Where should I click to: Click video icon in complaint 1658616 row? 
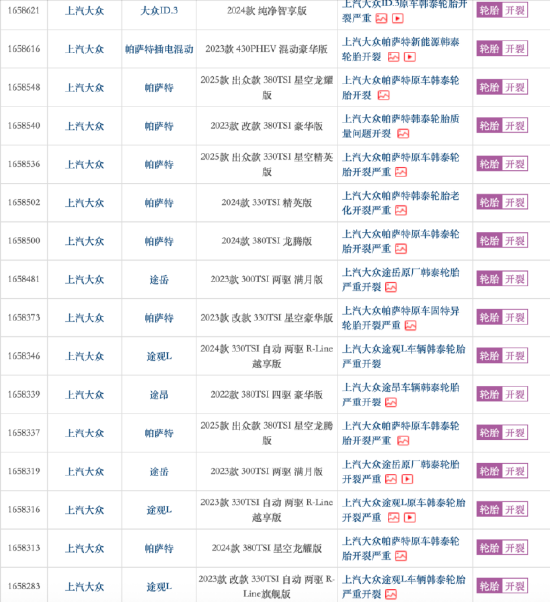(410, 57)
